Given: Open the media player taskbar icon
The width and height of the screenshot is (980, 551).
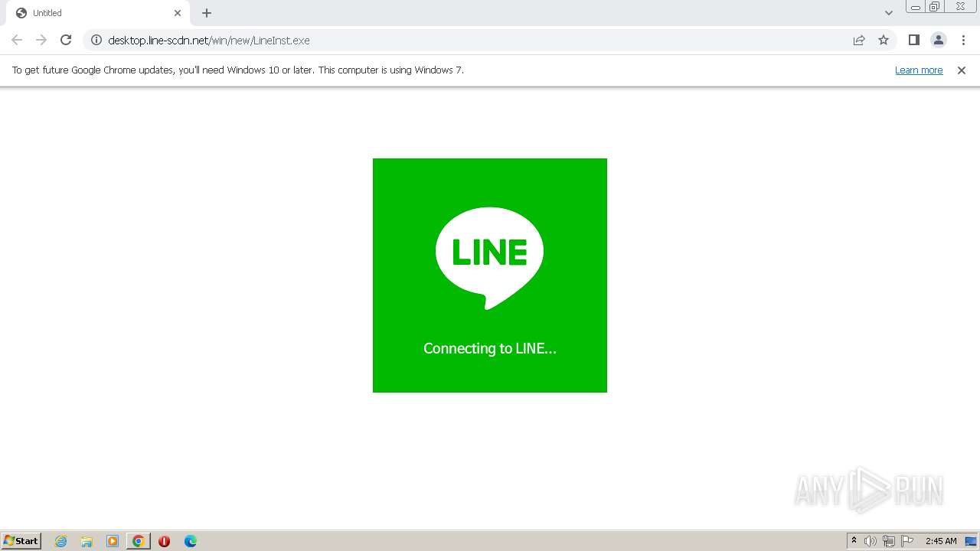Looking at the screenshot, I should pos(113,541).
